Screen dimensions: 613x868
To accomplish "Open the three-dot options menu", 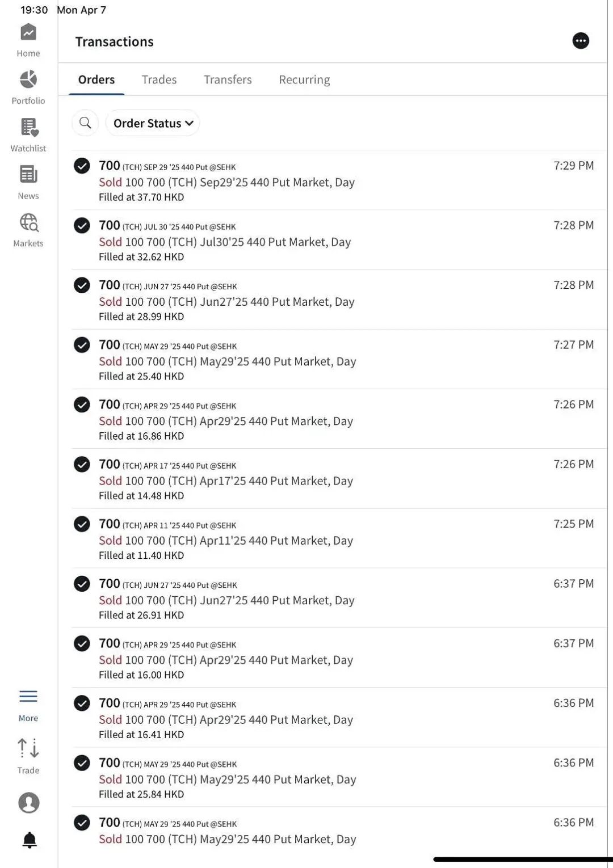I will click(581, 41).
